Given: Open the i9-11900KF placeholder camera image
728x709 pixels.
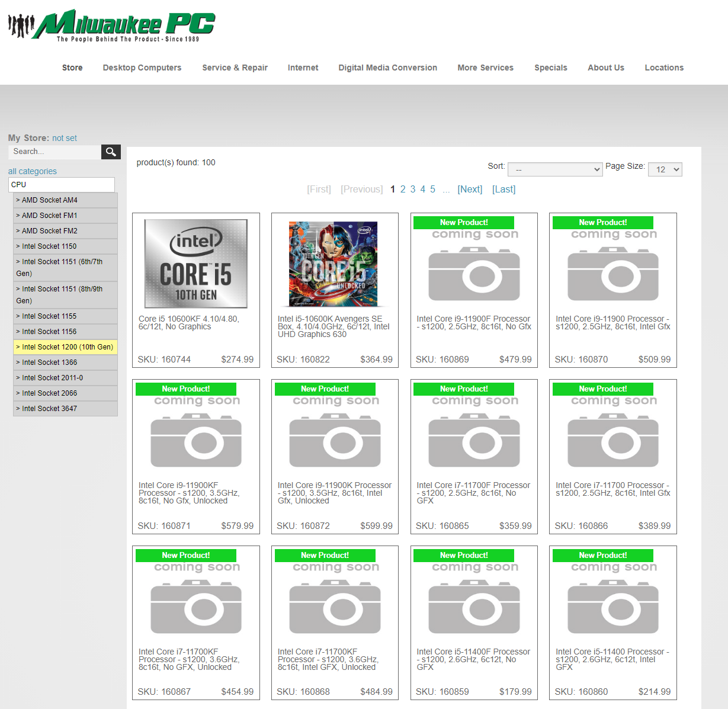Looking at the screenshot, I should click(x=196, y=431).
